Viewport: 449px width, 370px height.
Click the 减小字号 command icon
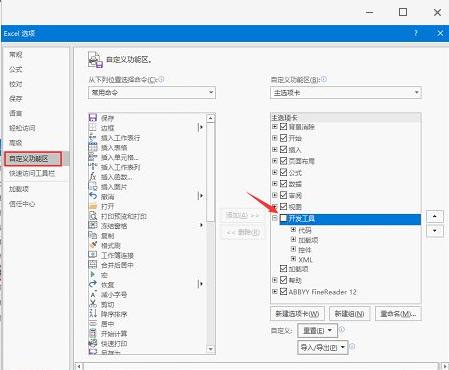(x=93, y=294)
